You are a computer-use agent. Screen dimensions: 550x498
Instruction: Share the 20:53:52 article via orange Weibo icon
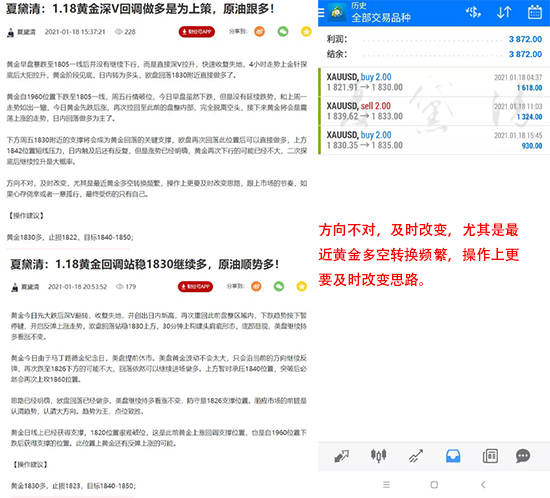pyautogui.click(x=256, y=287)
